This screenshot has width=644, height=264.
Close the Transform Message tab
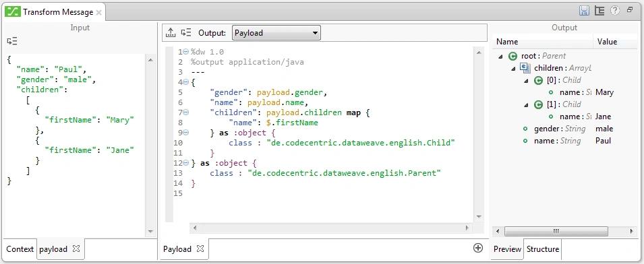(x=98, y=12)
